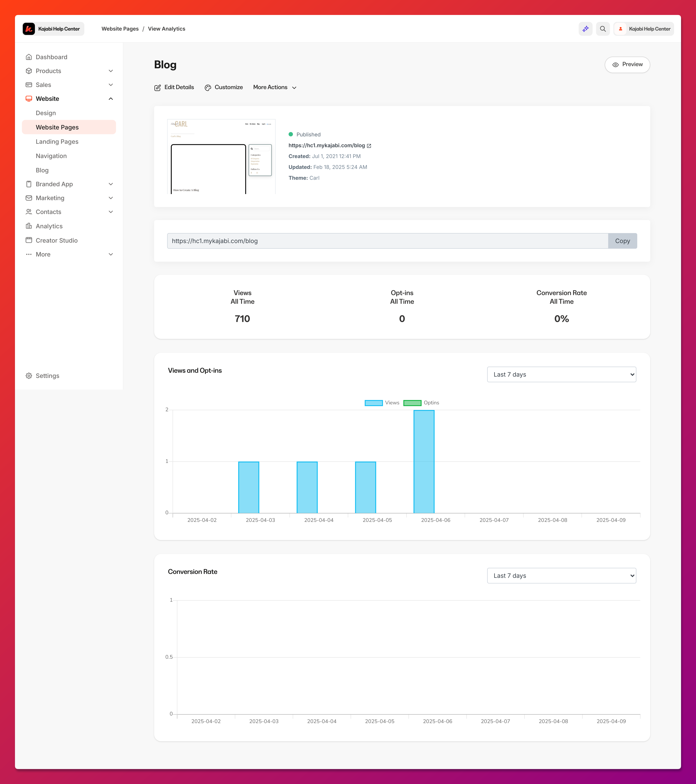Toggle the Optins legend in the chart
The image size is (696, 784).
click(x=412, y=403)
